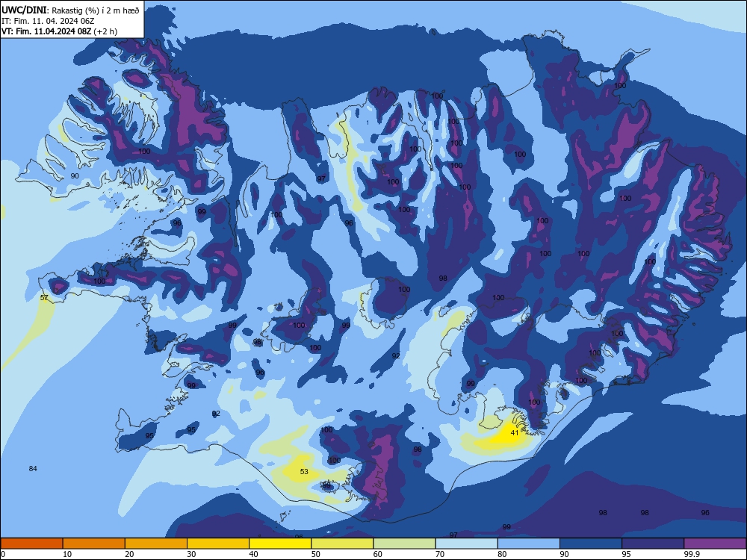Select the legend tick label '80'

[502, 554]
